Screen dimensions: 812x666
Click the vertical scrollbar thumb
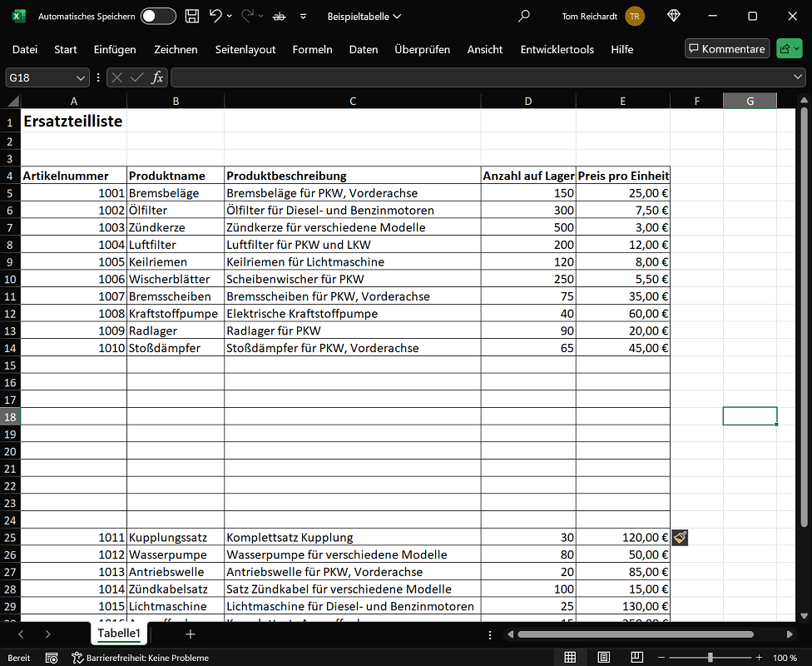[x=804, y=316]
